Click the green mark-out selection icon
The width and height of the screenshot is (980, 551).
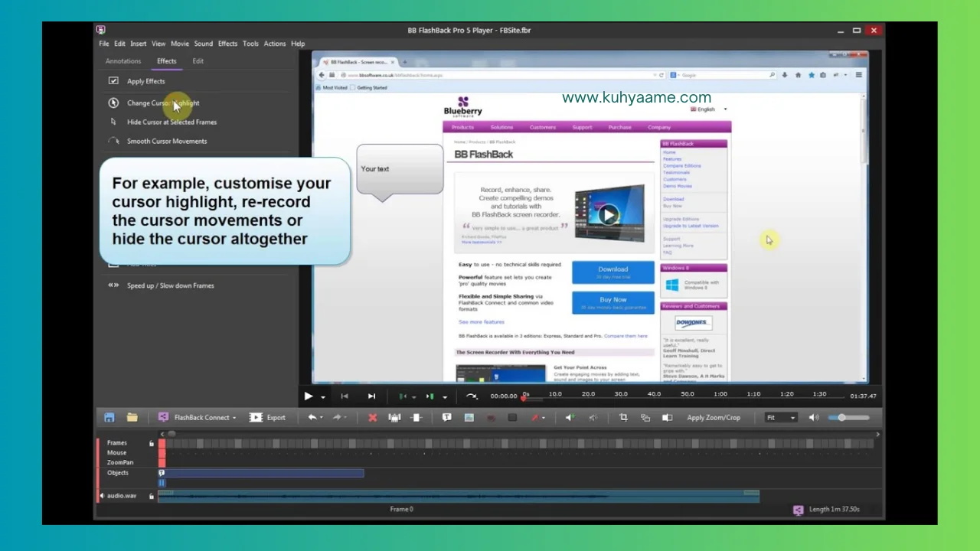[430, 396]
